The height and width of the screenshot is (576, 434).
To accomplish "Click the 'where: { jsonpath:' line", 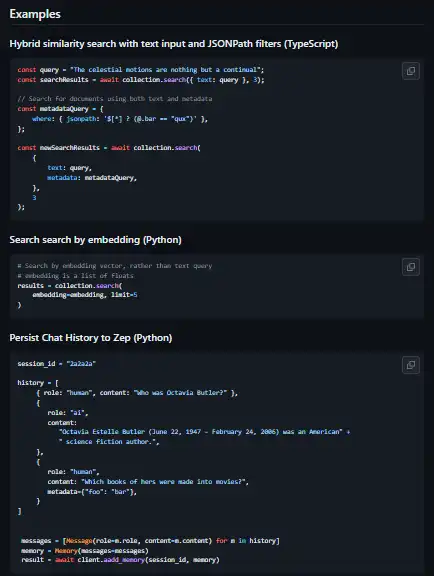I will point(120,119).
